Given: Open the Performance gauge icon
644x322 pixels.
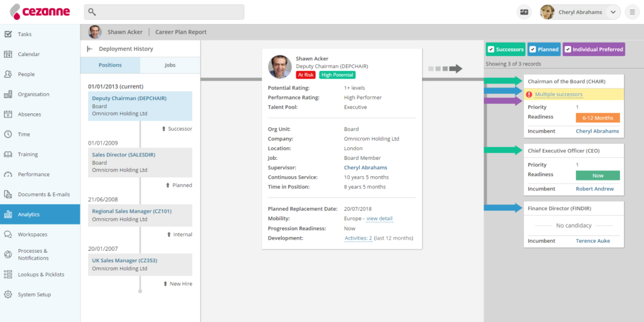Looking at the screenshot, I should click(x=8, y=175).
